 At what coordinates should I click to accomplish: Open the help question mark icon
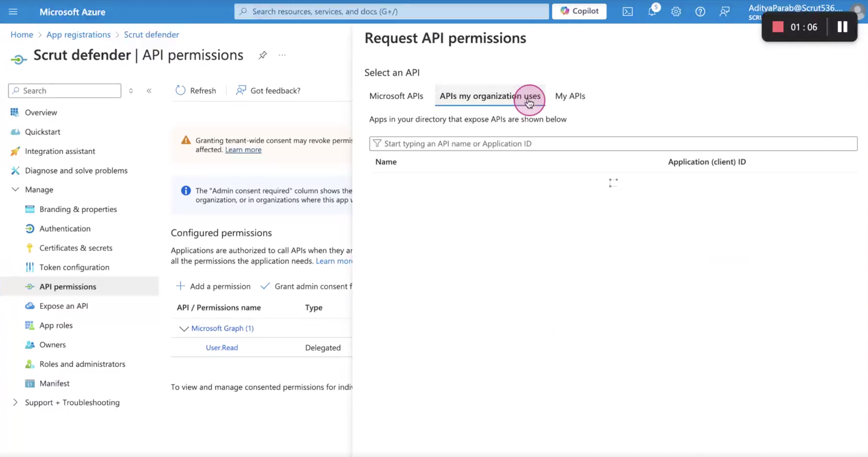pyautogui.click(x=700, y=12)
